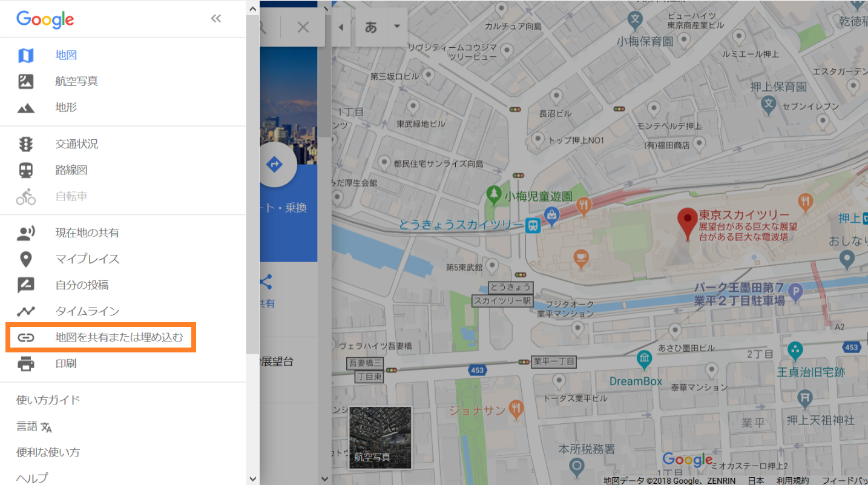The width and height of the screenshot is (868, 485).
Task: Toggle the 交通状況 traffic light icon
Action: [25, 144]
